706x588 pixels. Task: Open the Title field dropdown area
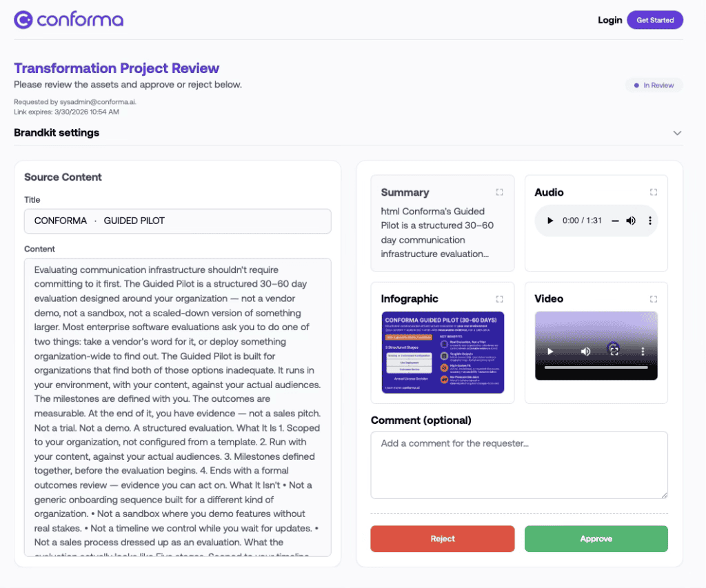pyautogui.click(x=177, y=221)
